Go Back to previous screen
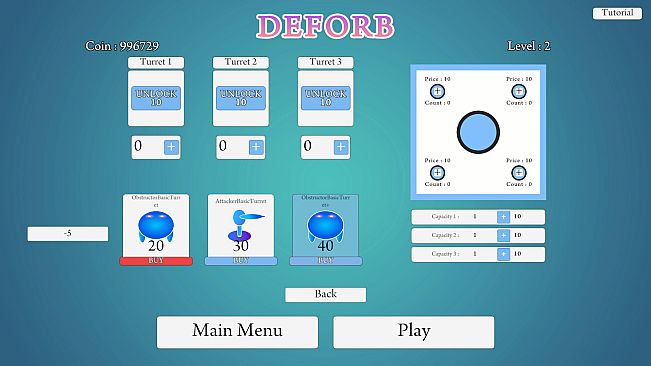651x366 pixels. [x=326, y=295]
